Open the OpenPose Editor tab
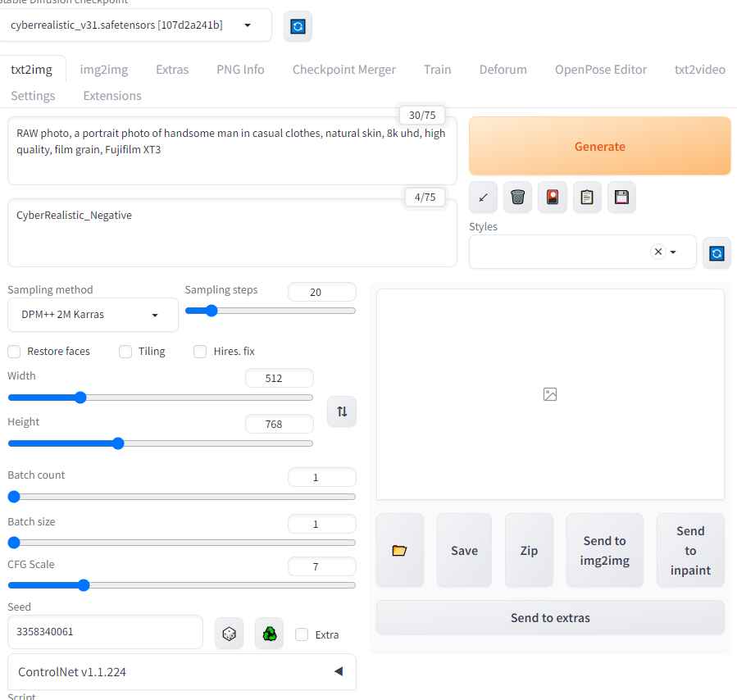 pyautogui.click(x=601, y=70)
